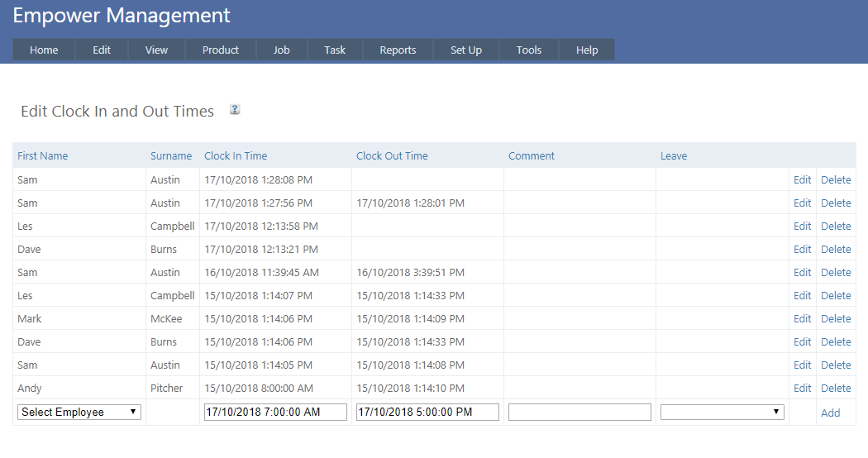Open the Reports menu
Image resolution: width=868 pixels, height=458 pixels.
[398, 50]
